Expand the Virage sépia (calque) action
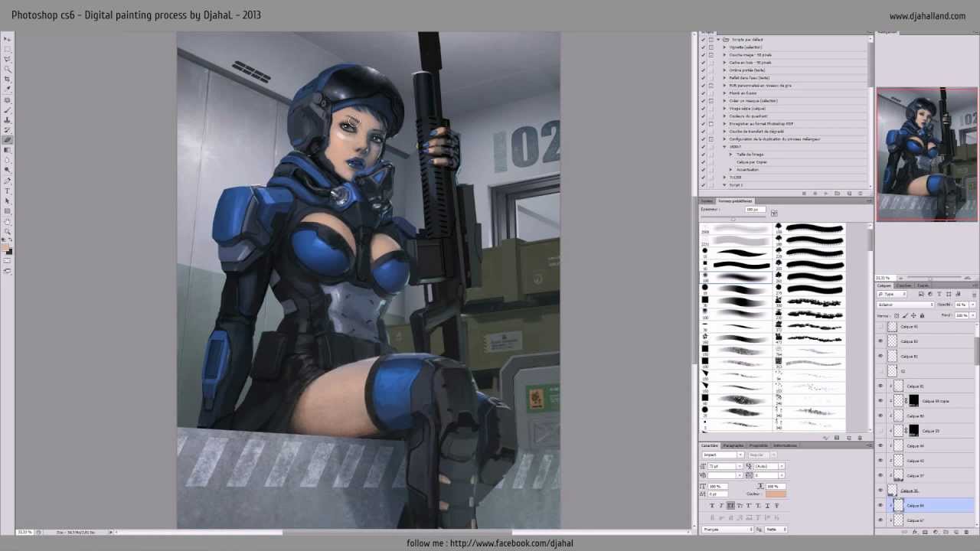Image resolution: width=980 pixels, height=551 pixels. [724, 108]
